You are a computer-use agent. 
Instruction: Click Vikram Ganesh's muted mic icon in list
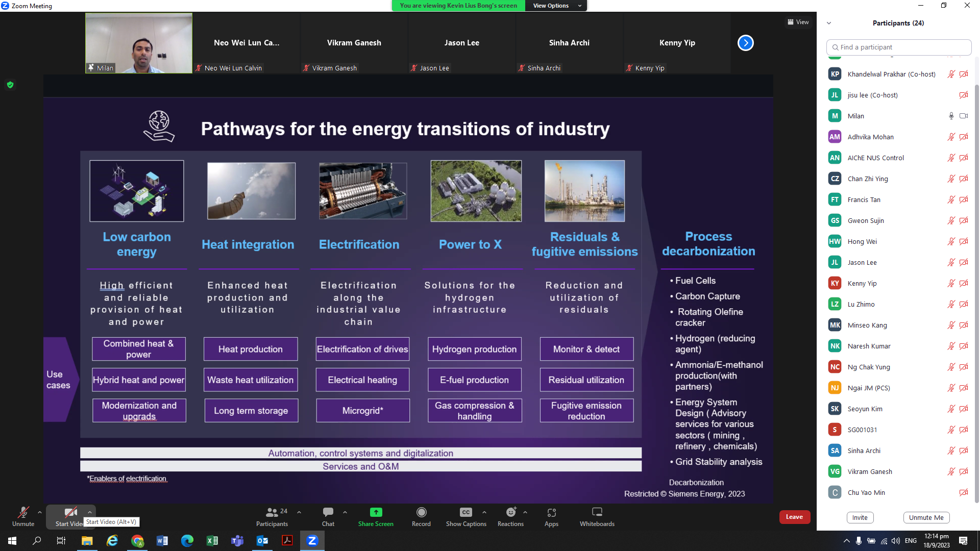click(x=951, y=471)
